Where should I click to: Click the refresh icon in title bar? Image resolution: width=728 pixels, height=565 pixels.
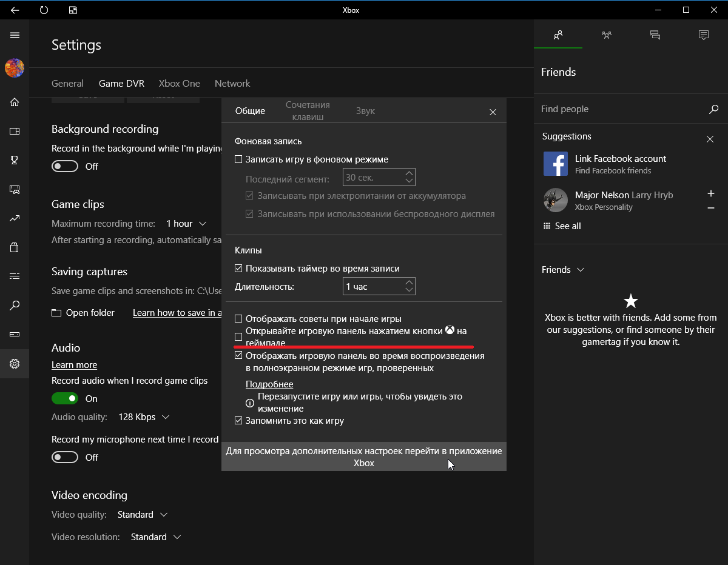pyautogui.click(x=44, y=10)
